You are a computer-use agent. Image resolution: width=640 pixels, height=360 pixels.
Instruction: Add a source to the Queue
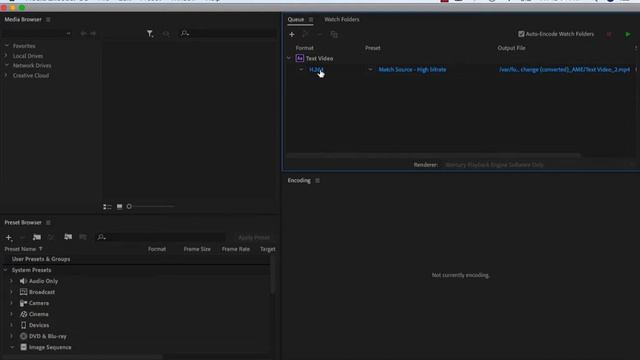tap(292, 34)
